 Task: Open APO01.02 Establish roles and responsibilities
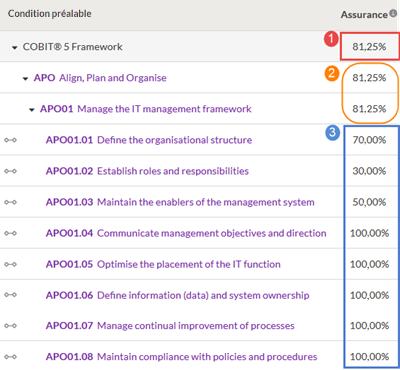pyautogui.click(x=147, y=171)
